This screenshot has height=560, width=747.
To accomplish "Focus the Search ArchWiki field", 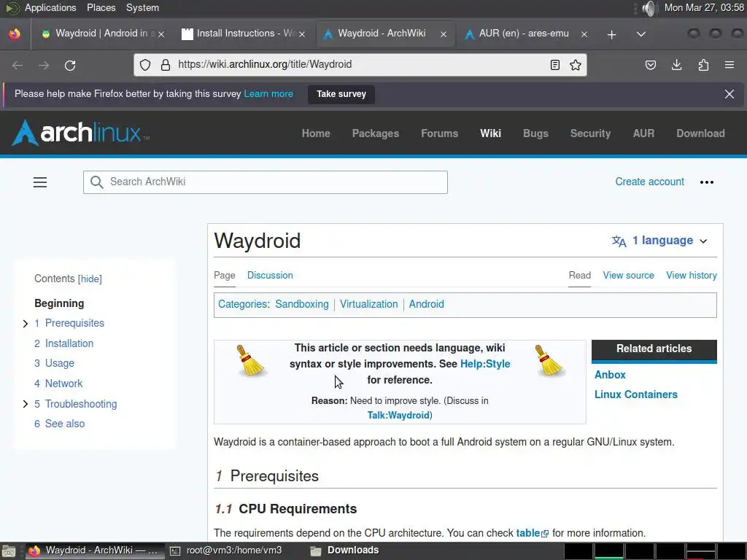I will [266, 182].
